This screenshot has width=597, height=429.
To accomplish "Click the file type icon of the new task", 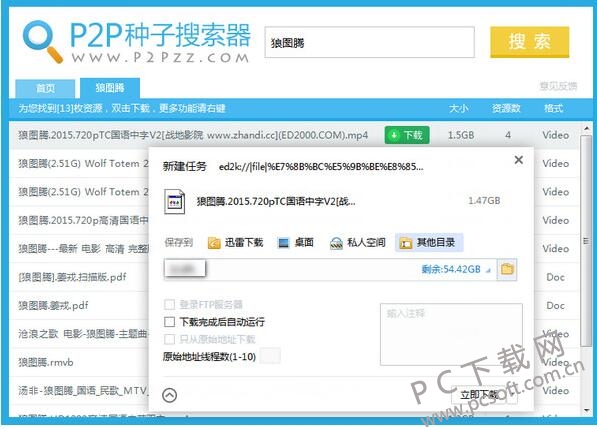I will pyautogui.click(x=174, y=202).
